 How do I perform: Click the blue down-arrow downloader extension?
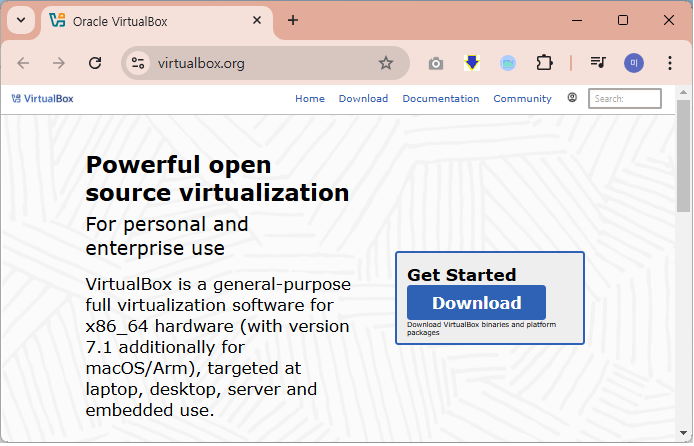pyautogui.click(x=472, y=63)
